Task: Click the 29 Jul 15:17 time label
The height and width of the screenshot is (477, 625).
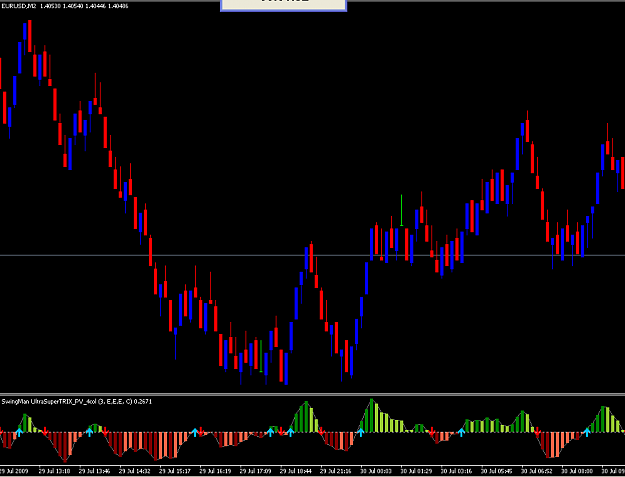Action: point(175,471)
